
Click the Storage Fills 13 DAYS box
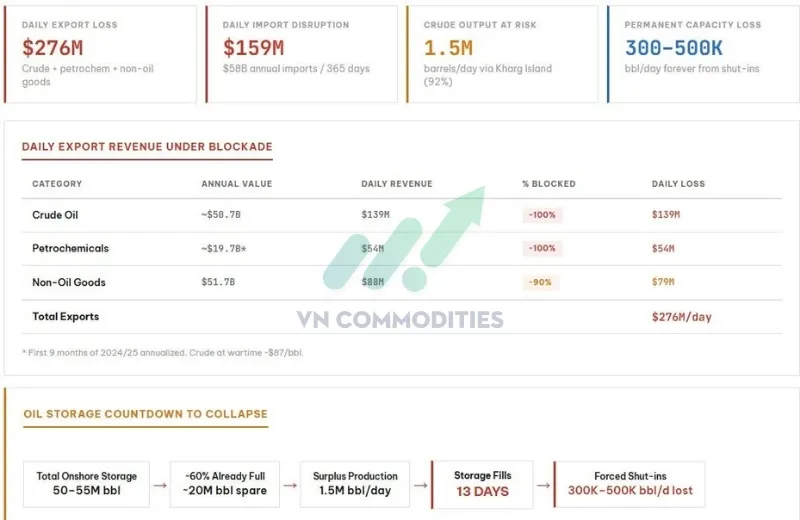point(483,484)
